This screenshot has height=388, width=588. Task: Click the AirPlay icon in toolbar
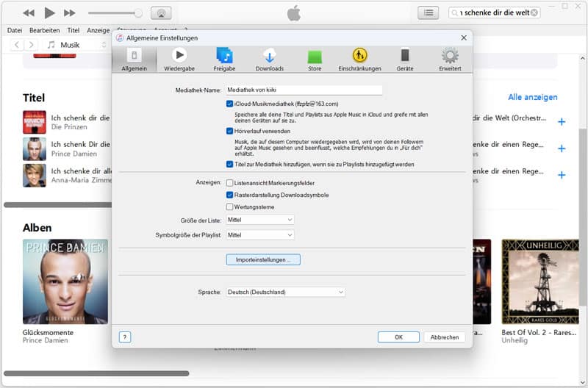tap(161, 13)
